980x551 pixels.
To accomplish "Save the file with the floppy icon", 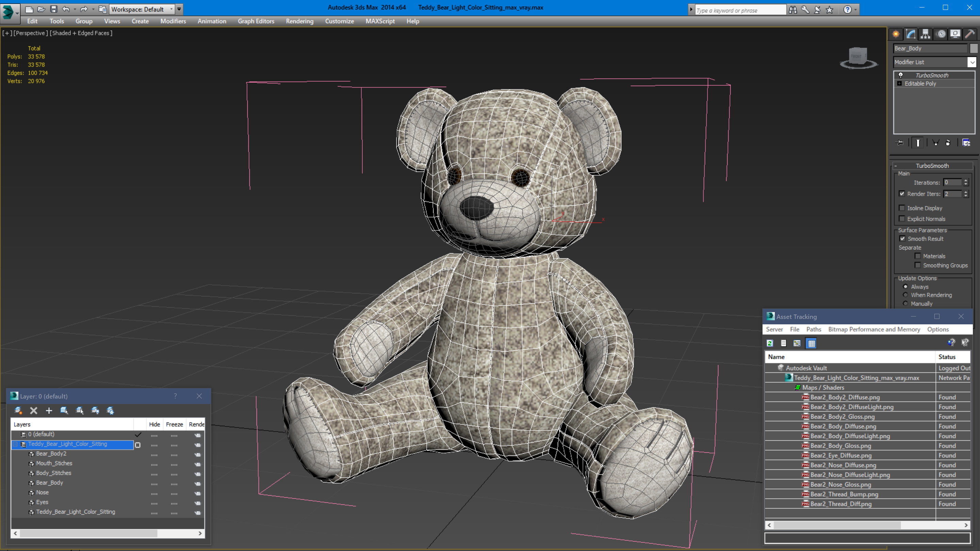I will coord(54,9).
